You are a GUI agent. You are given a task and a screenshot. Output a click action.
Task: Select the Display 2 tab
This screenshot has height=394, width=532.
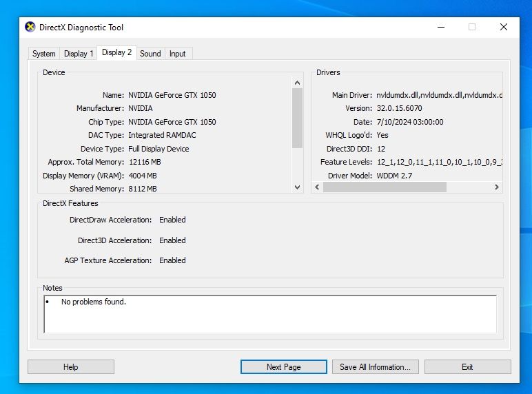coord(116,52)
